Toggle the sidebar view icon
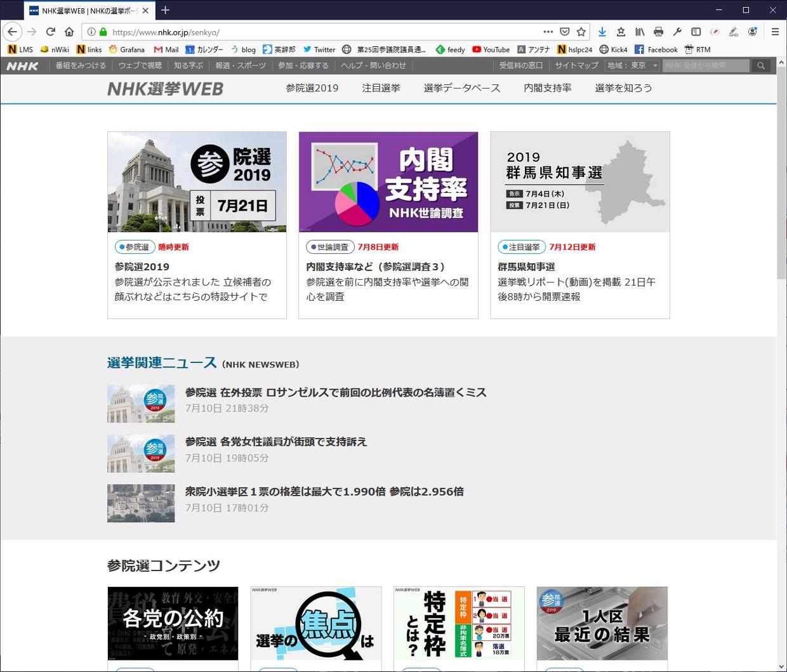The width and height of the screenshot is (787, 672). click(x=696, y=32)
